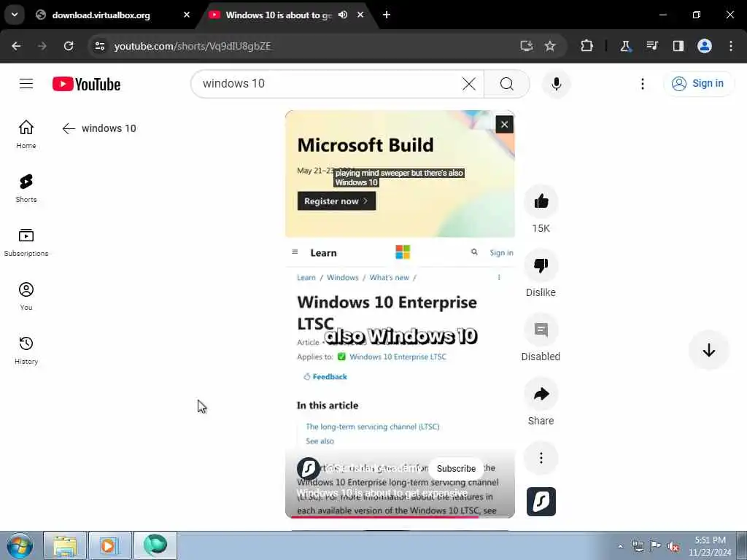Sign in to YouTube account

[698, 83]
